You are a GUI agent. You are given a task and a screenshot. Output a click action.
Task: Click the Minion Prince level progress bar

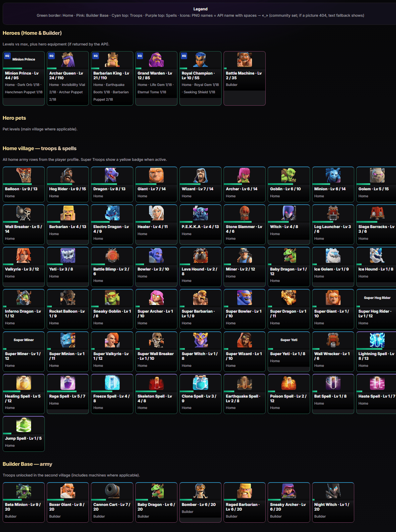[24, 68]
